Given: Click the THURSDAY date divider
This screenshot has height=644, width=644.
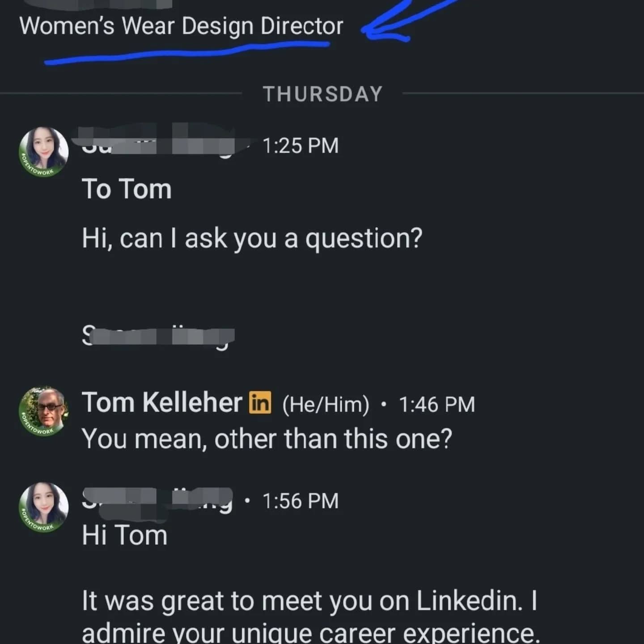Looking at the screenshot, I should [x=322, y=94].
